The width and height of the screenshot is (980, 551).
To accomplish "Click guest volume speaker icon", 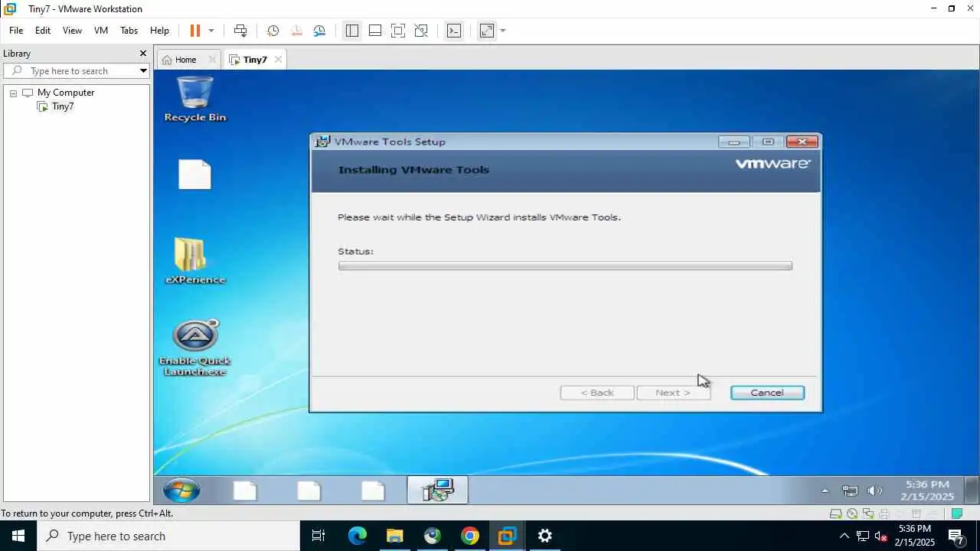I will pos(874,491).
